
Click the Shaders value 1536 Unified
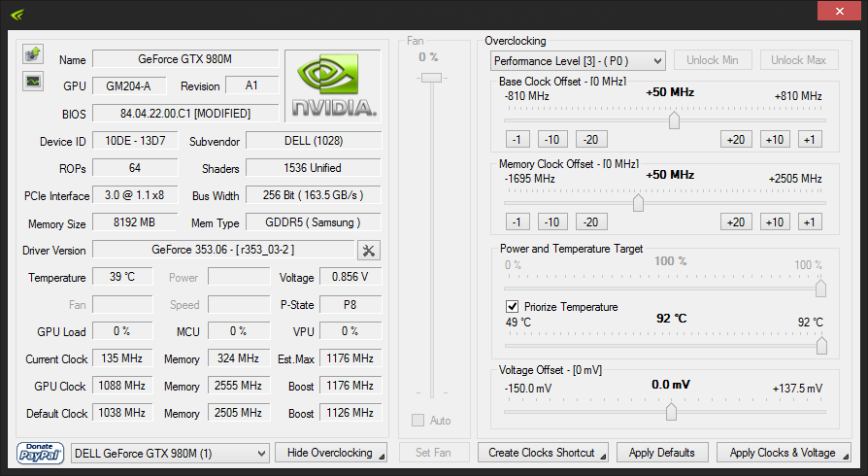tap(314, 168)
